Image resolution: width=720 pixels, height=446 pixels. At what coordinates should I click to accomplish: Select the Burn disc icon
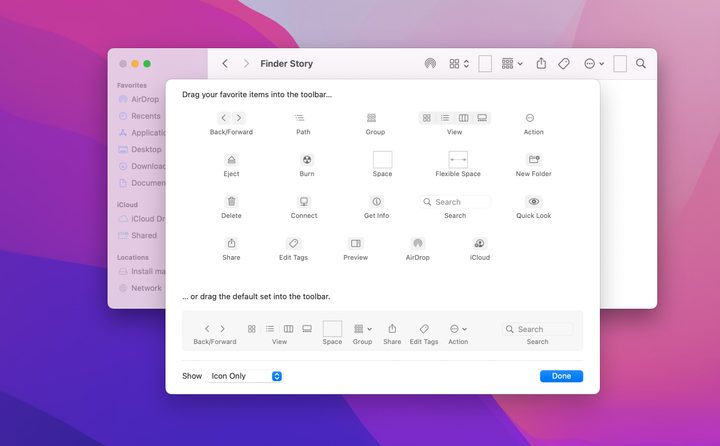coord(307,160)
